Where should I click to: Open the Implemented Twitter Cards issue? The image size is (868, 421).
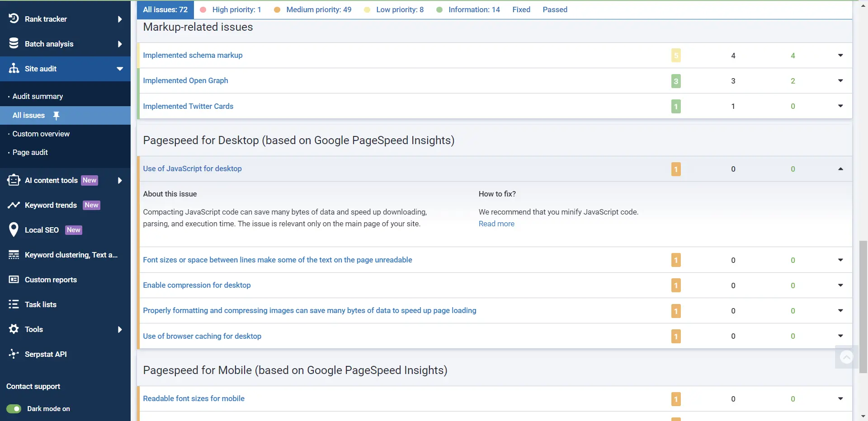coord(188,106)
